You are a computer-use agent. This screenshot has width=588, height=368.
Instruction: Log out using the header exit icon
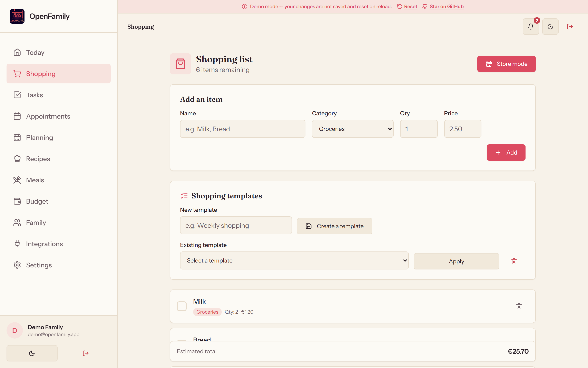pos(570,27)
